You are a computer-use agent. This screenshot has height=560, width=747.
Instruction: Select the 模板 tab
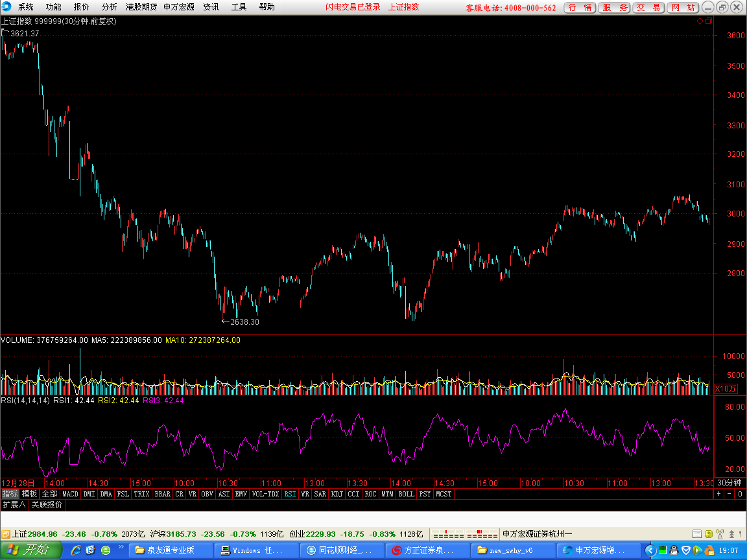click(30, 494)
